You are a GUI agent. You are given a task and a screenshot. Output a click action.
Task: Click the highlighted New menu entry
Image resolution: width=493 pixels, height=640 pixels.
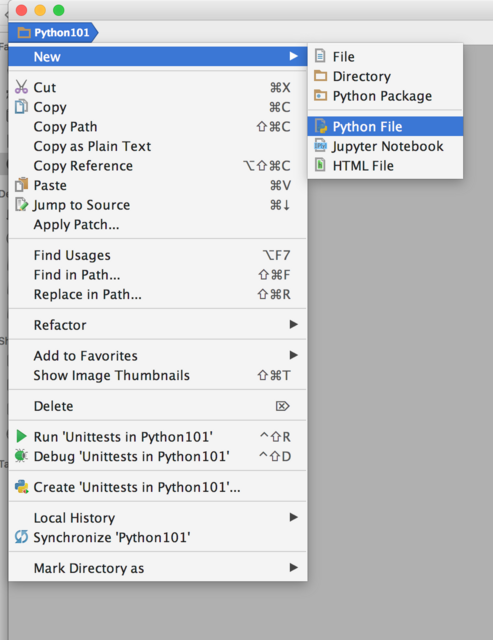(158, 56)
